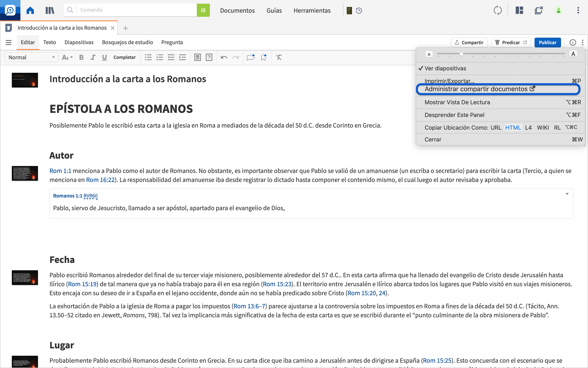Apply italic formatting
Screen dimensions: 588x368
[93, 57]
